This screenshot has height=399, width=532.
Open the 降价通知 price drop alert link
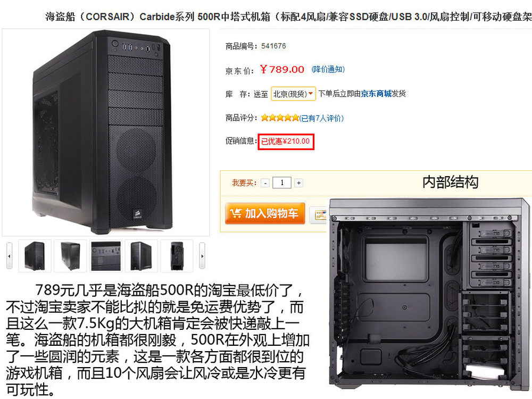(x=328, y=70)
